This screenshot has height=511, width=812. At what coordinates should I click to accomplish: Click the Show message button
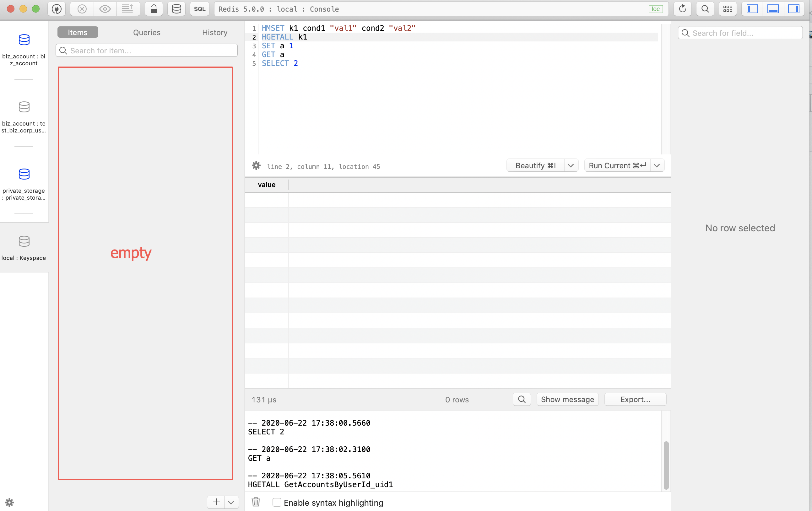(567, 399)
